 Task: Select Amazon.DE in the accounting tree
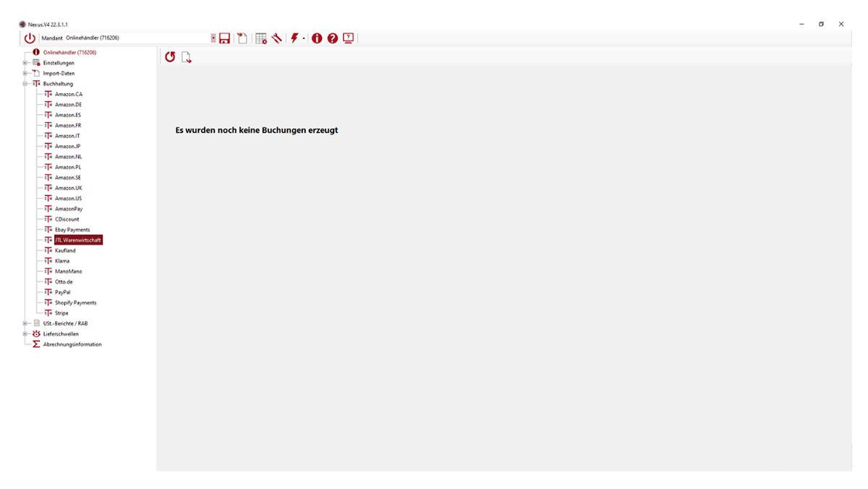click(x=68, y=105)
